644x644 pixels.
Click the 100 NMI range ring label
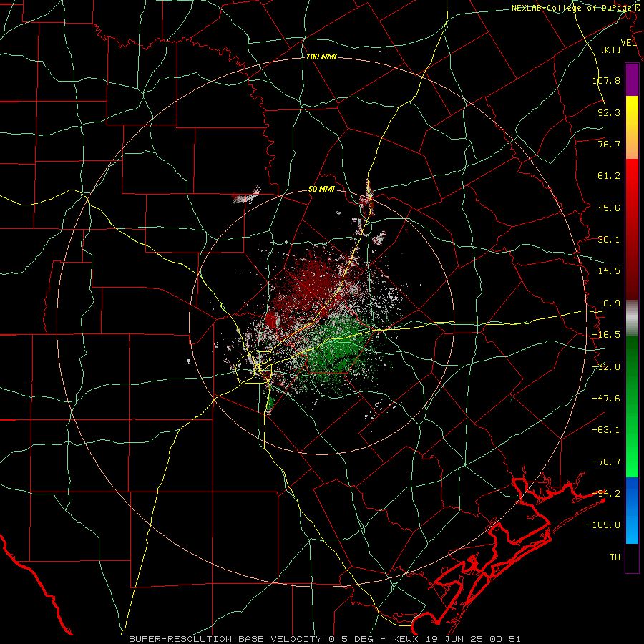321,57
